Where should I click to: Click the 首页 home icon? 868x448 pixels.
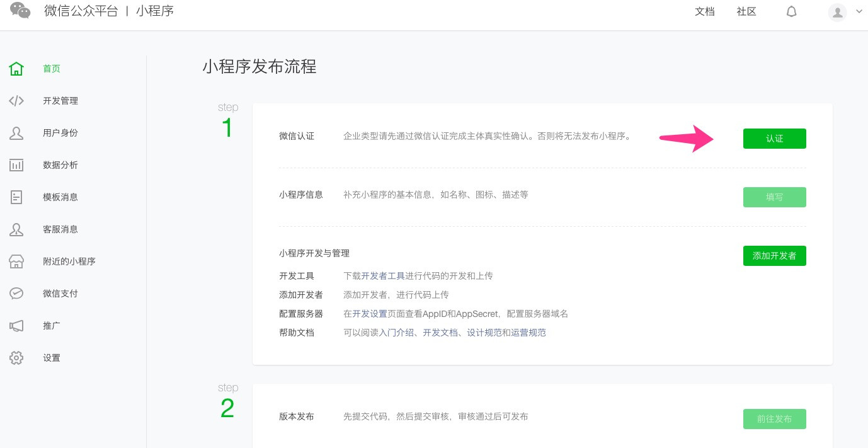[x=16, y=69]
